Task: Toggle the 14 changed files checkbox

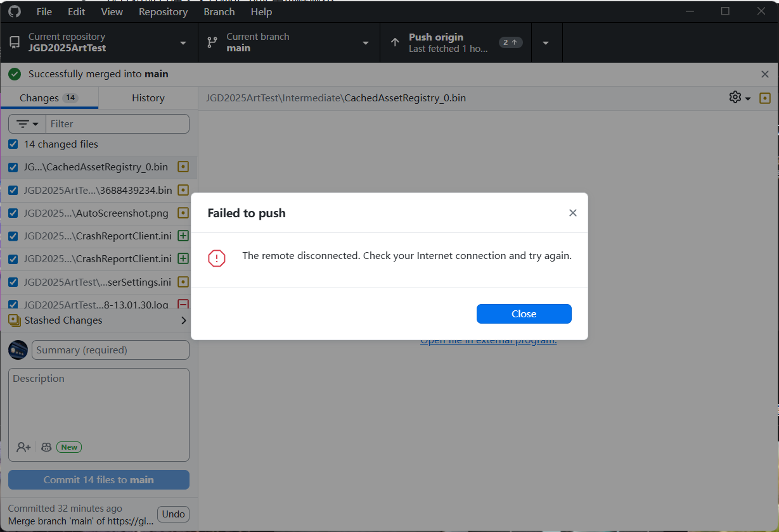Action: tap(13, 144)
